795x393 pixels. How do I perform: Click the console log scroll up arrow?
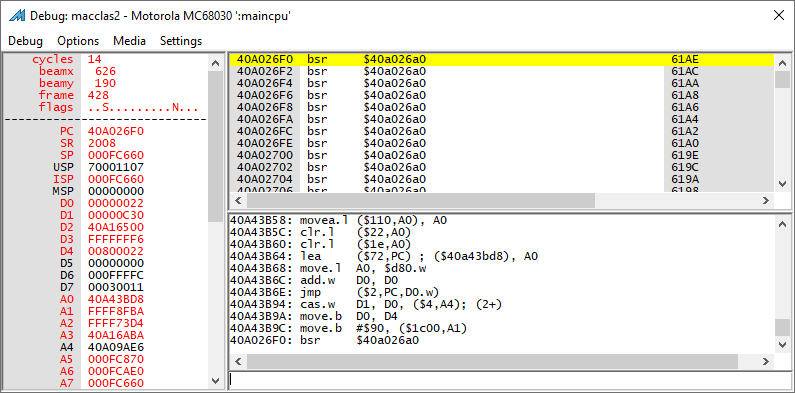click(783, 223)
